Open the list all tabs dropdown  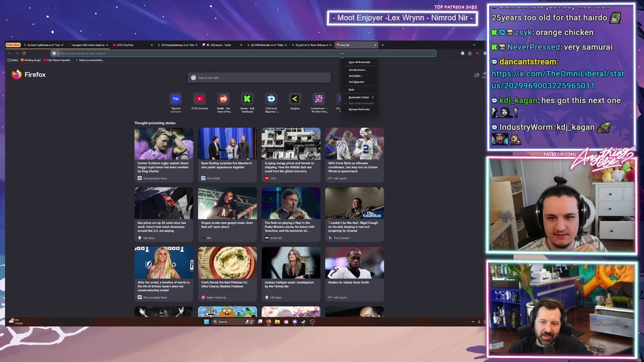[473, 45]
